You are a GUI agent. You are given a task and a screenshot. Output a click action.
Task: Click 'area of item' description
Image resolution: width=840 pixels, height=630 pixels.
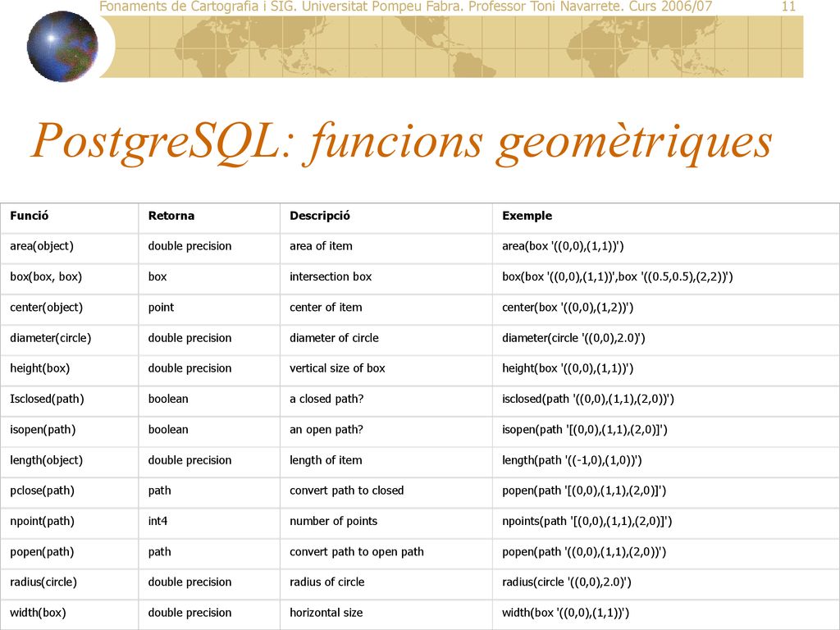[x=321, y=246]
